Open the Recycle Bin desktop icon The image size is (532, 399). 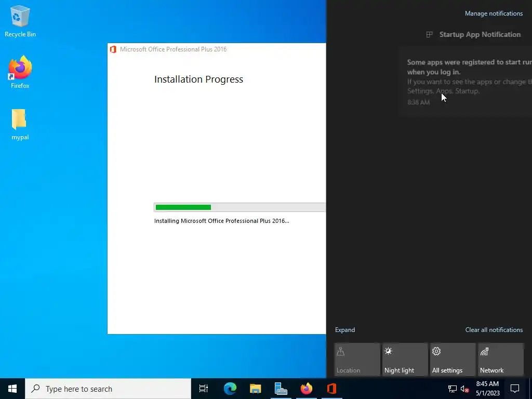(20, 21)
